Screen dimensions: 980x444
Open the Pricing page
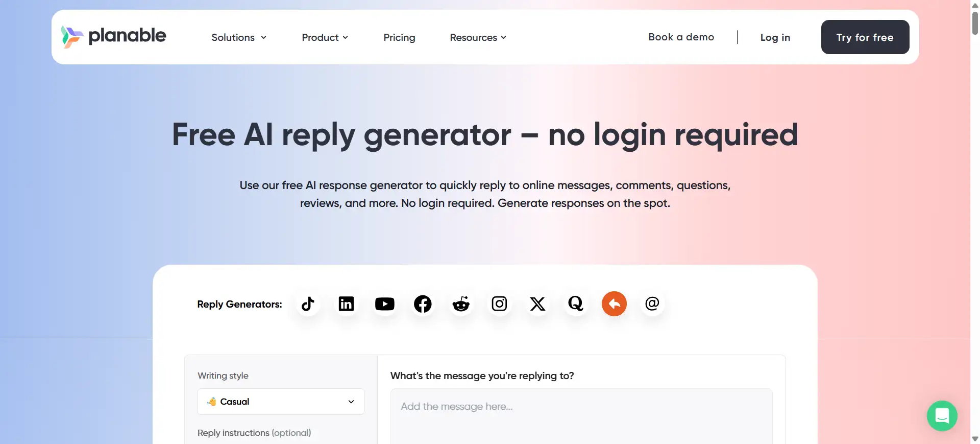coord(399,37)
